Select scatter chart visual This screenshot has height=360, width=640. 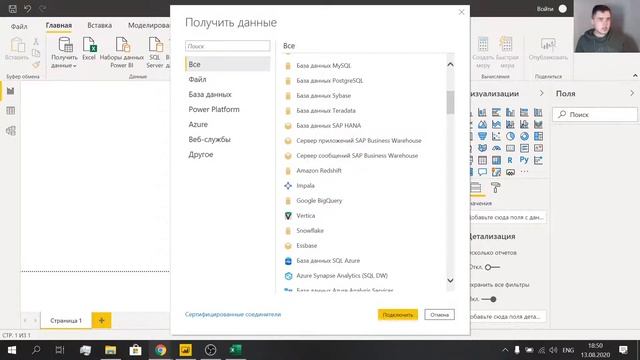[x=496, y=136]
